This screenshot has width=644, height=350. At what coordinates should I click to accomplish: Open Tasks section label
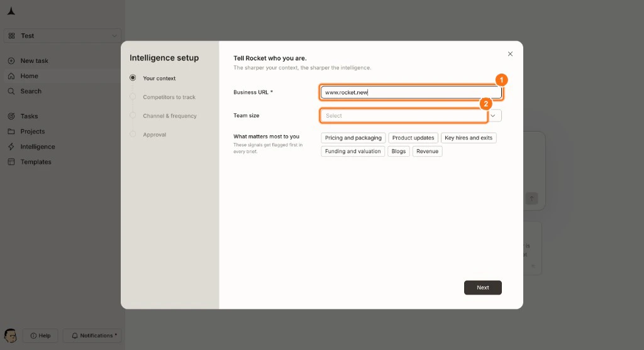coord(29,116)
